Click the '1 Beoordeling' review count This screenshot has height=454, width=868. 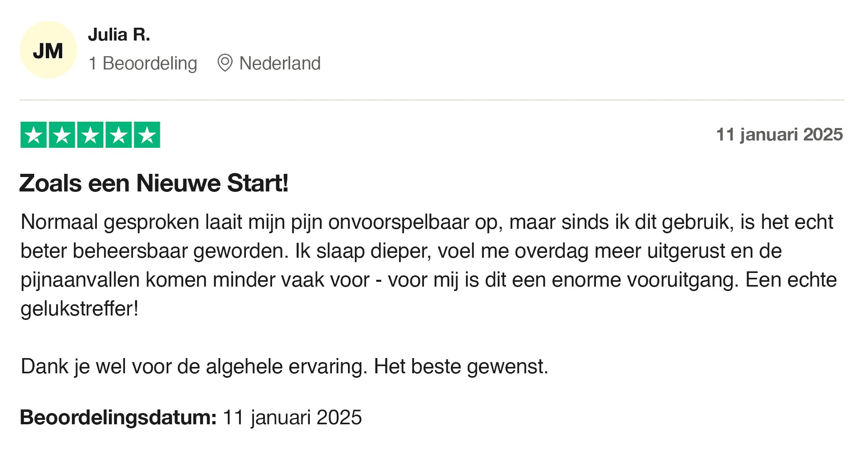point(143,63)
